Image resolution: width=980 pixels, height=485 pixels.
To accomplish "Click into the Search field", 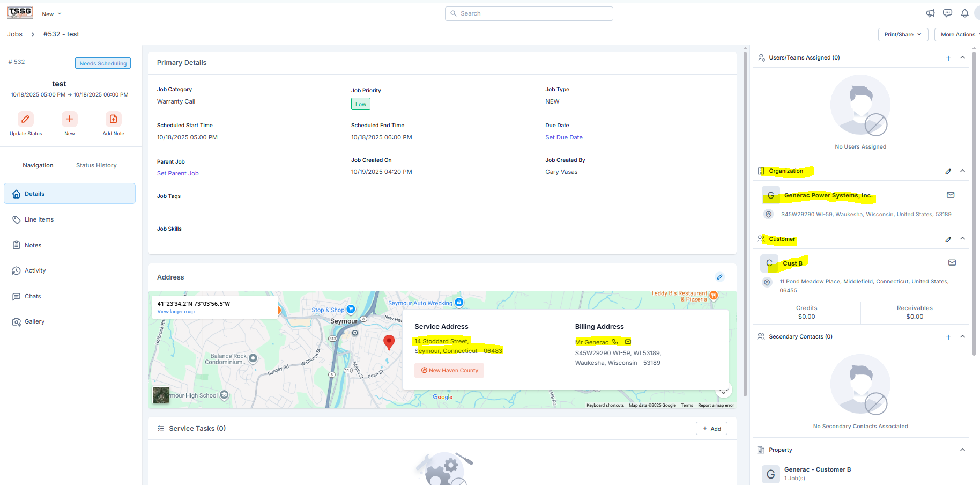I will coord(529,13).
